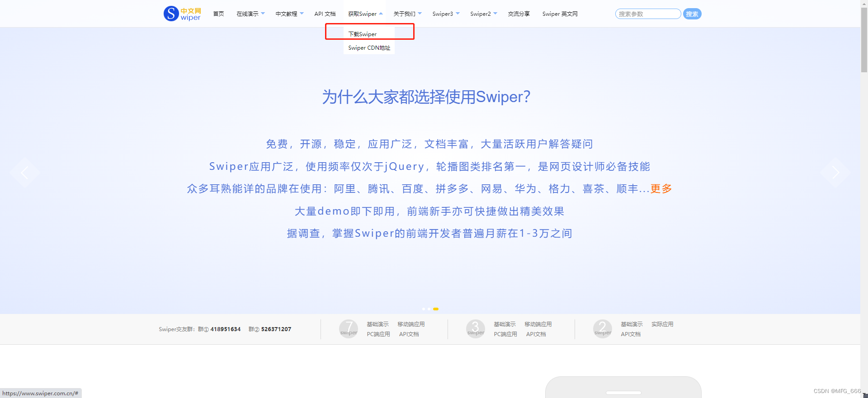Click QQ group number 418951634
This screenshot has width=868, height=398.
[x=226, y=329]
